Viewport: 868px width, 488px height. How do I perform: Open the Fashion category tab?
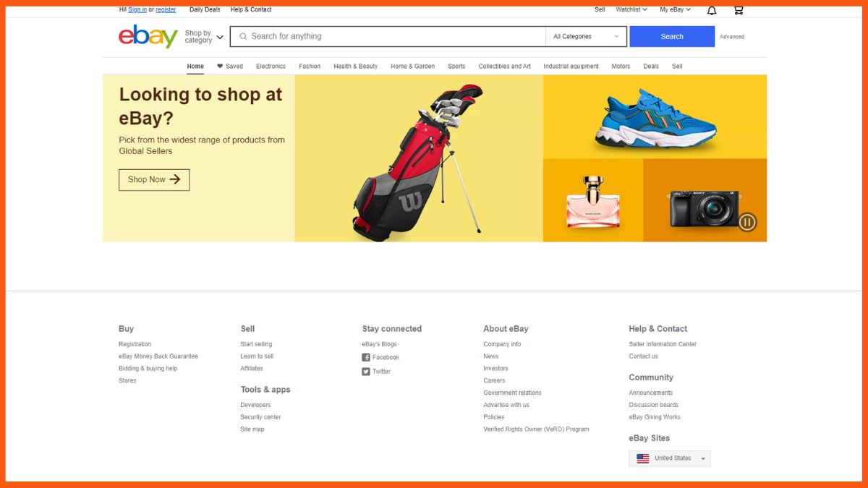pyautogui.click(x=310, y=66)
